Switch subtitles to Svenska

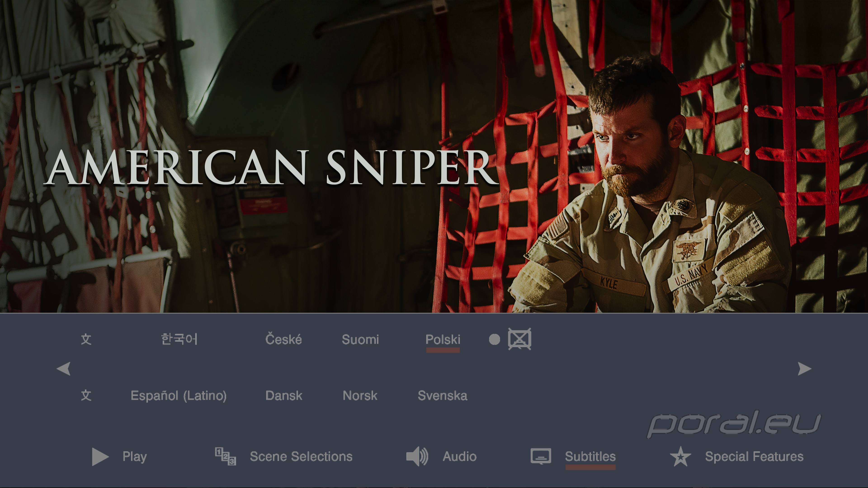pos(442,396)
